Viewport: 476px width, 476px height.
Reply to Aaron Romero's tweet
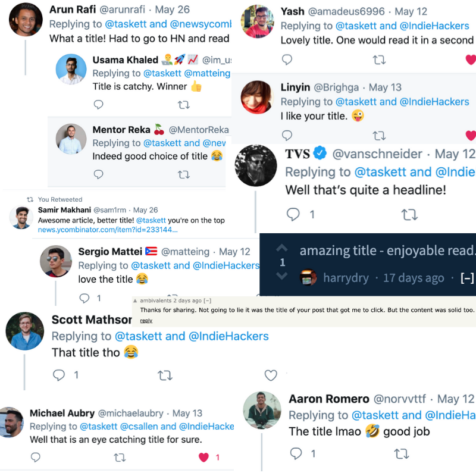[x=296, y=453]
